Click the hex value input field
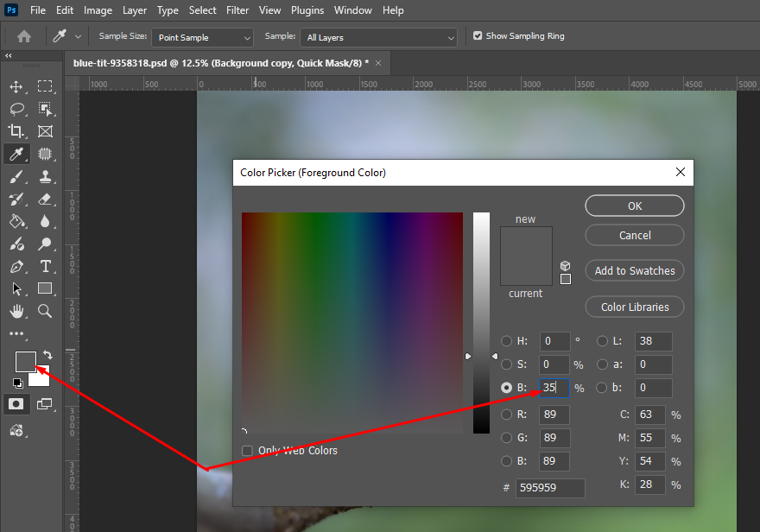This screenshot has width=760, height=532. [550, 488]
